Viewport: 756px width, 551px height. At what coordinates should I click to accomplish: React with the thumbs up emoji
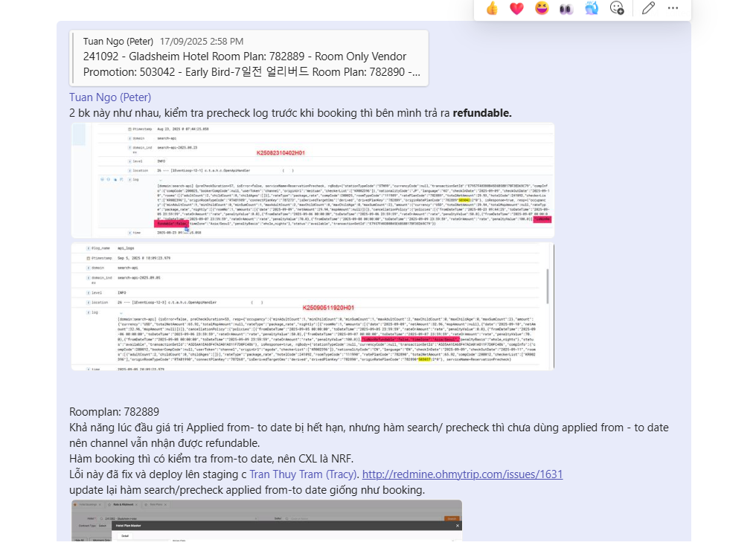492,8
